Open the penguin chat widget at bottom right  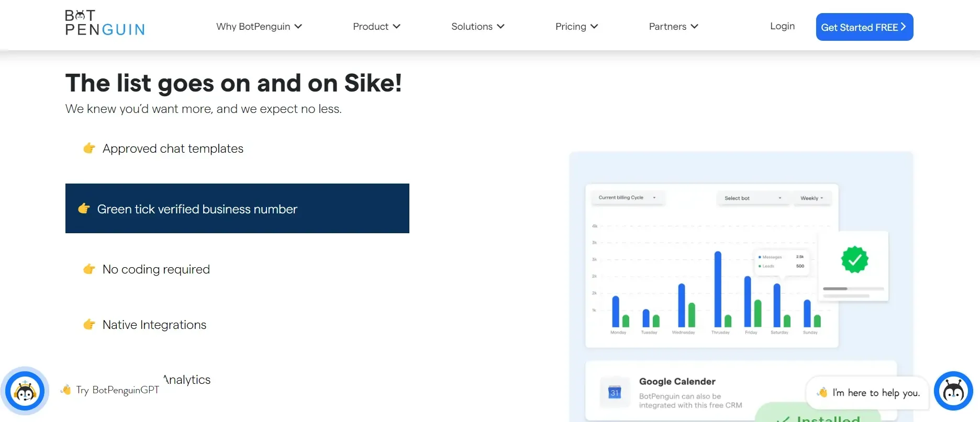[x=953, y=391]
